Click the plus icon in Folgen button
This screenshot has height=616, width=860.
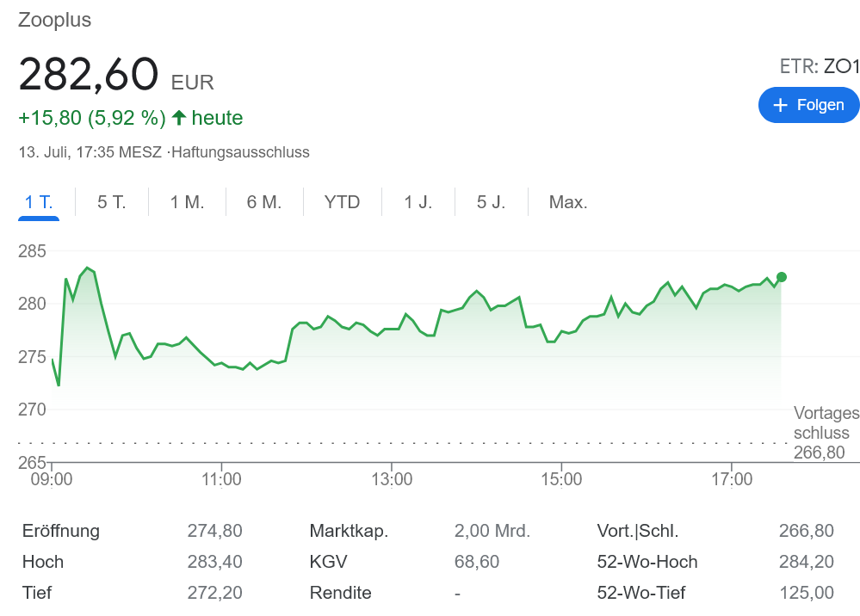click(x=781, y=105)
